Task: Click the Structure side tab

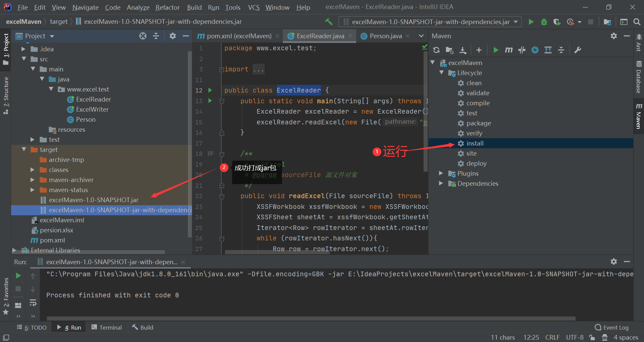Action: click(x=6, y=96)
